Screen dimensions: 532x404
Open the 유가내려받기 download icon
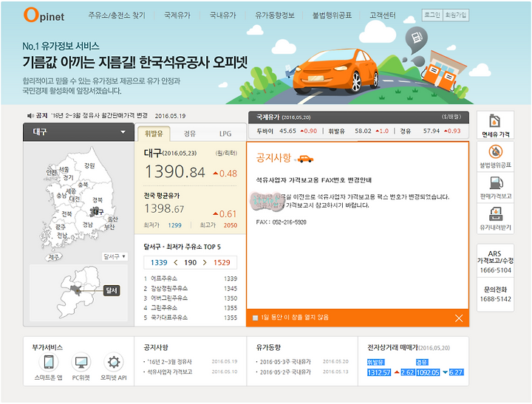(495, 218)
